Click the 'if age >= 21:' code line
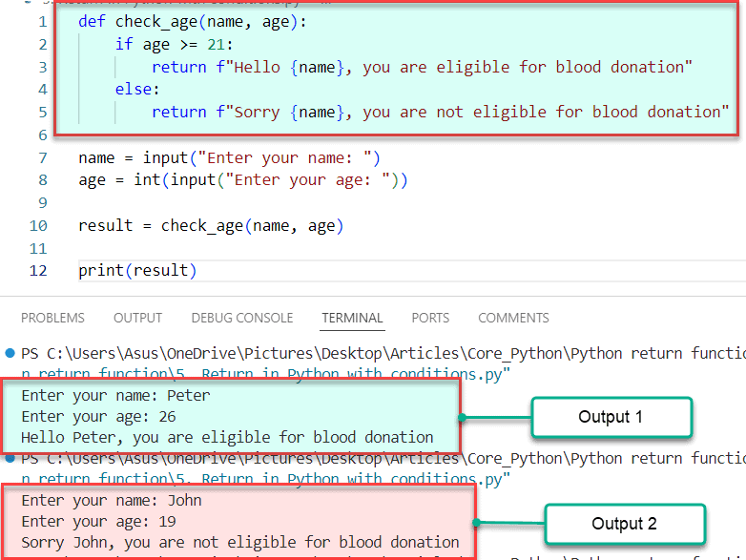The width and height of the screenshot is (746, 560). 175,45
